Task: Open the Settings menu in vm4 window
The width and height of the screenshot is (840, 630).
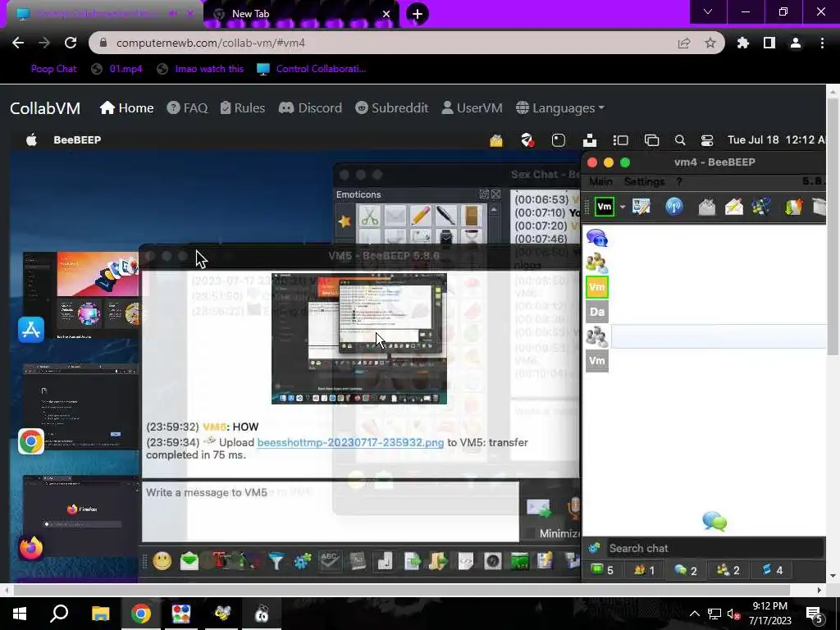Action: 644,181
